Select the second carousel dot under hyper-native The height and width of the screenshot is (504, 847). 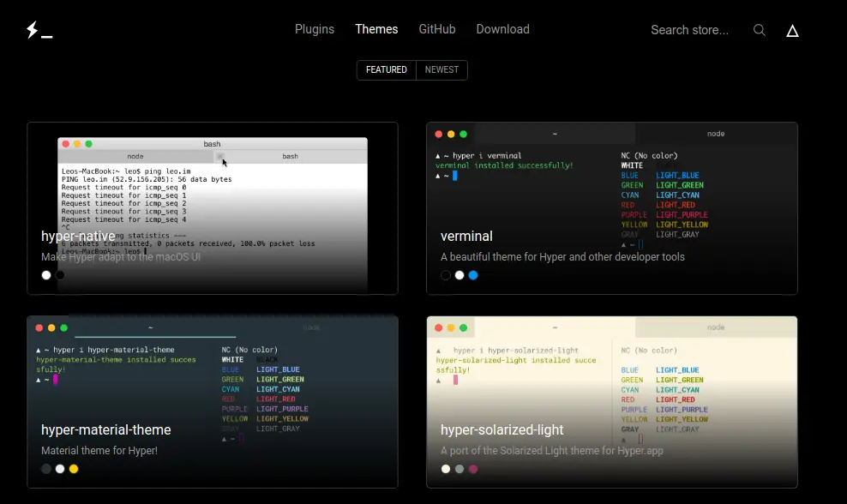click(60, 275)
